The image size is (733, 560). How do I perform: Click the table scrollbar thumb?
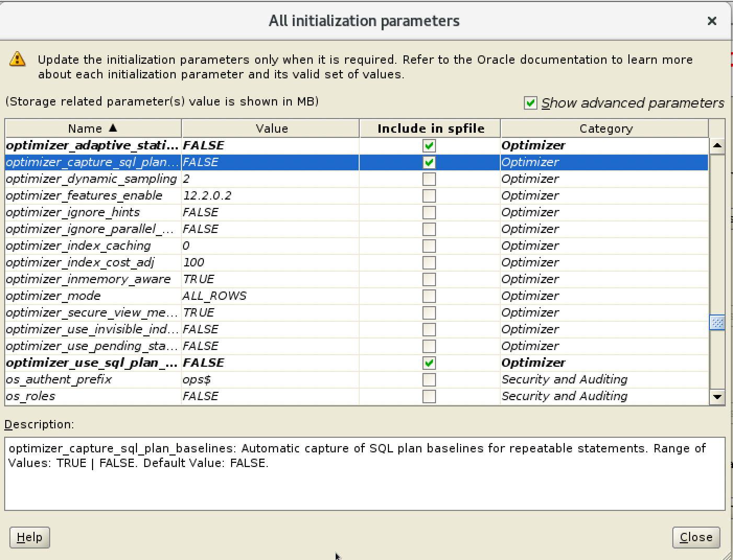point(717,323)
